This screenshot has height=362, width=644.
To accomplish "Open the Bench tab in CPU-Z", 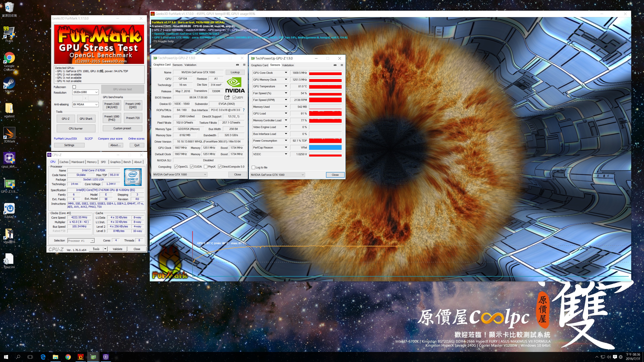I will tap(127, 162).
